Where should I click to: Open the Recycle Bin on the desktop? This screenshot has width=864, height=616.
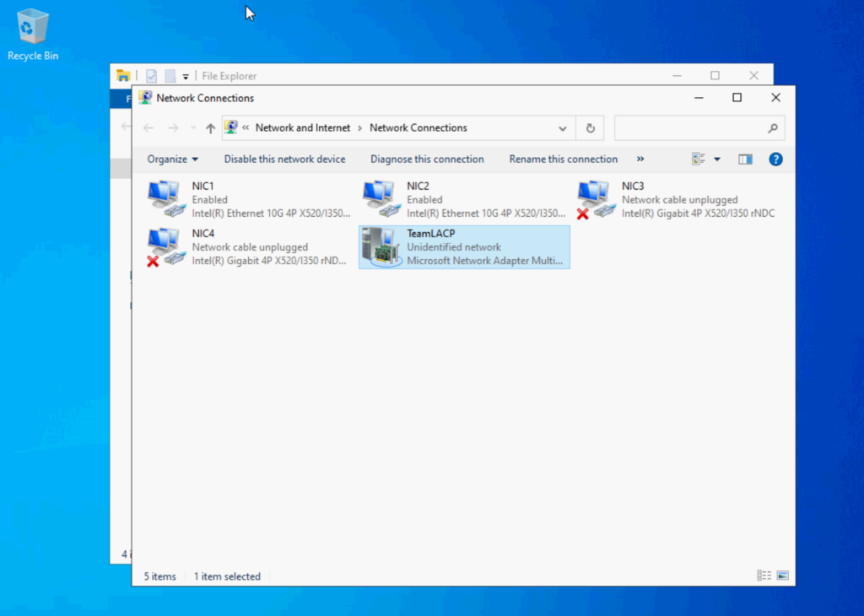coord(32,25)
